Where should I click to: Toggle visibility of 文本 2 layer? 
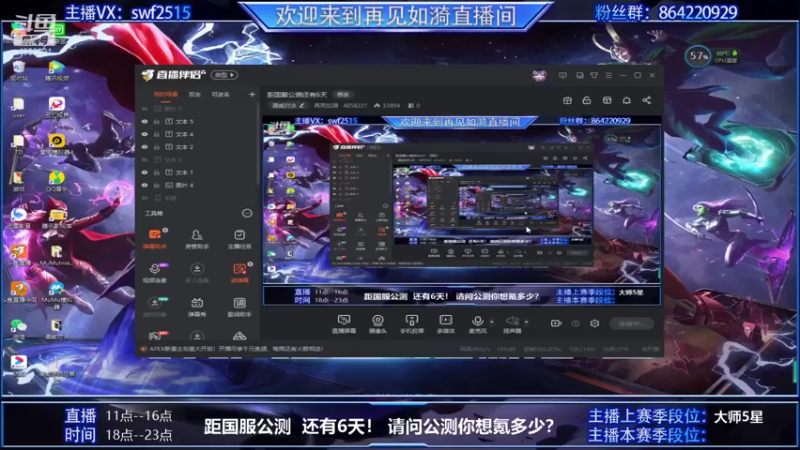point(145,147)
